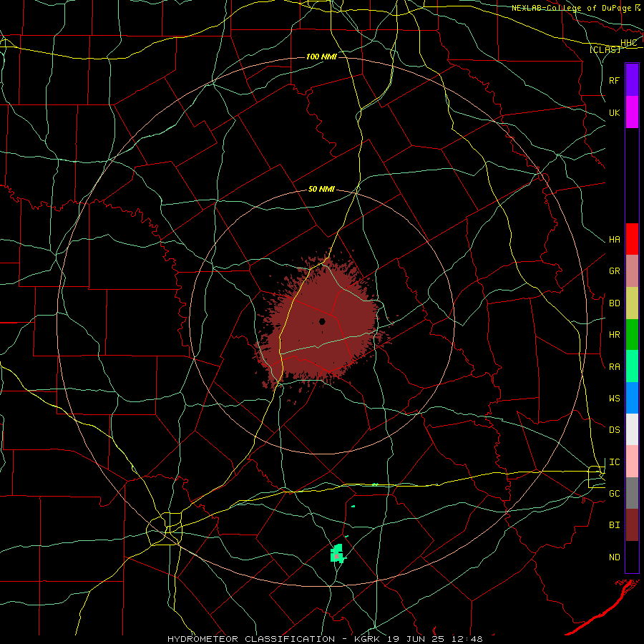The height and width of the screenshot is (644, 644).
Task: Click the BD yellow legend swatch
Action: pyautogui.click(x=632, y=303)
